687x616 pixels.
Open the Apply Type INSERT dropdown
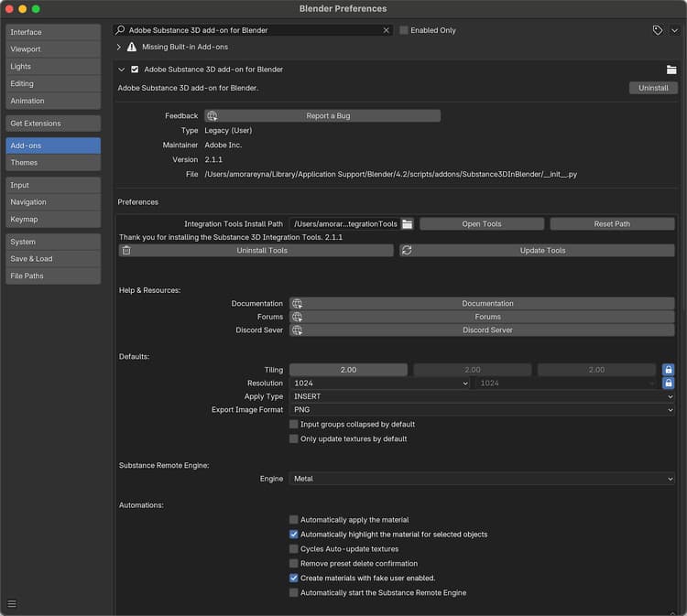coord(482,396)
